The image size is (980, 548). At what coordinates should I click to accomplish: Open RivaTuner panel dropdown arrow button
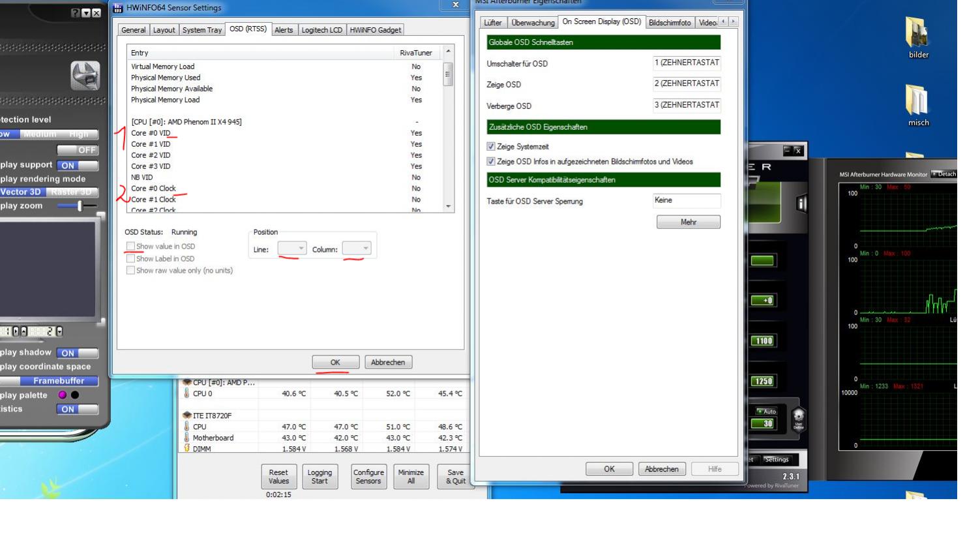click(x=85, y=13)
